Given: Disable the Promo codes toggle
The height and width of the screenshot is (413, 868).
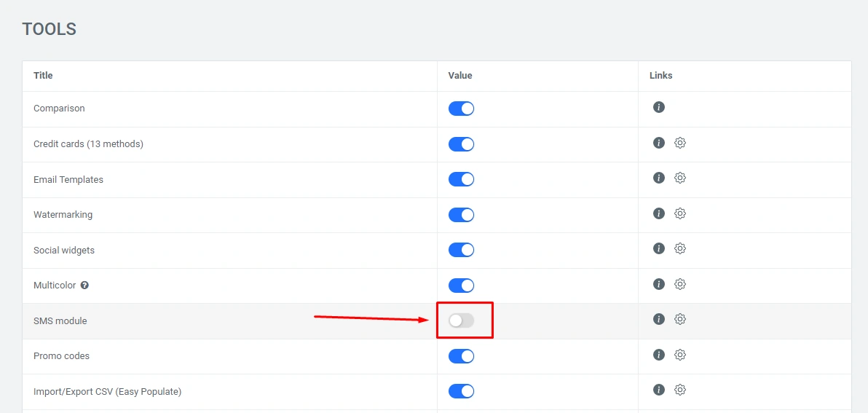Looking at the screenshot, I should point(461,356).
